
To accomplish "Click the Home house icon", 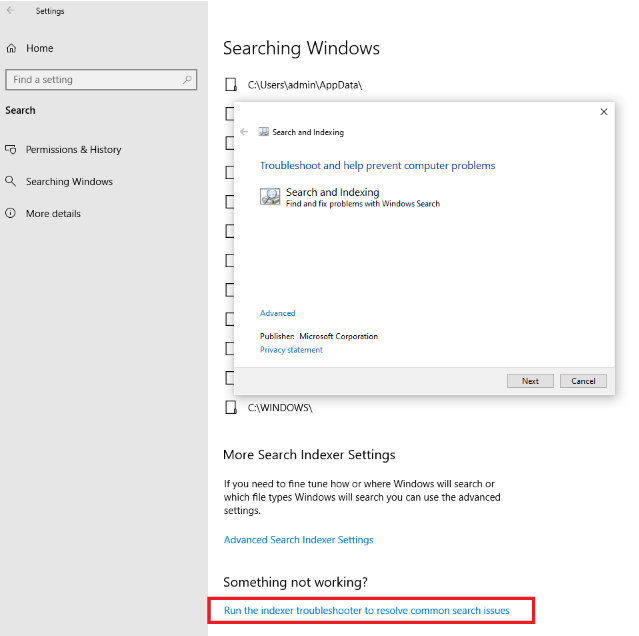I will point(11,48).
